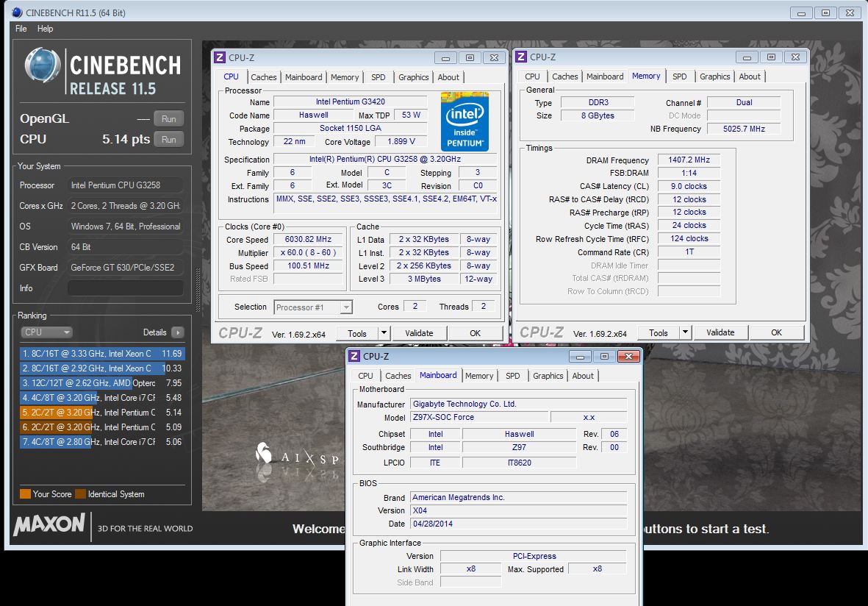Select ranking row 7 Core i7 5.06

(102, 442)
